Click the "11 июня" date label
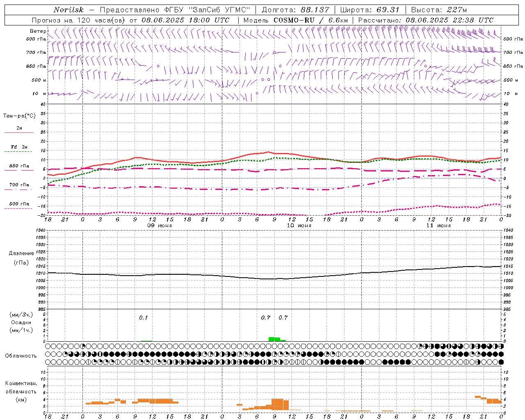 point(438,226)
